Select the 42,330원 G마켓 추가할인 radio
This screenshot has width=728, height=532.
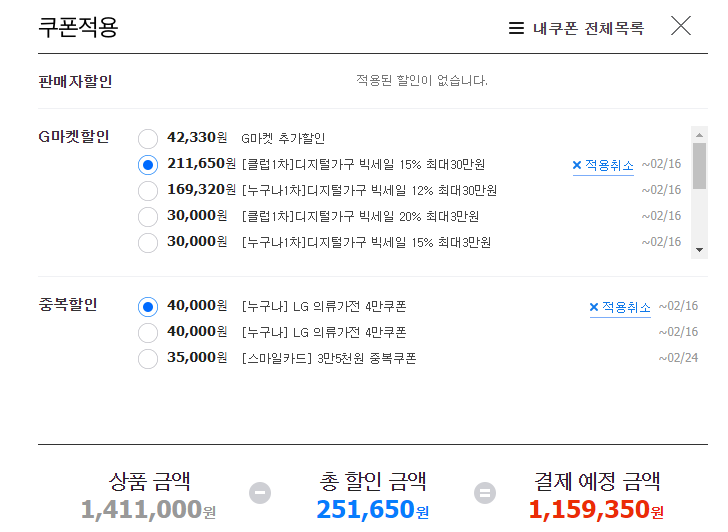click(x=148, y=138)
